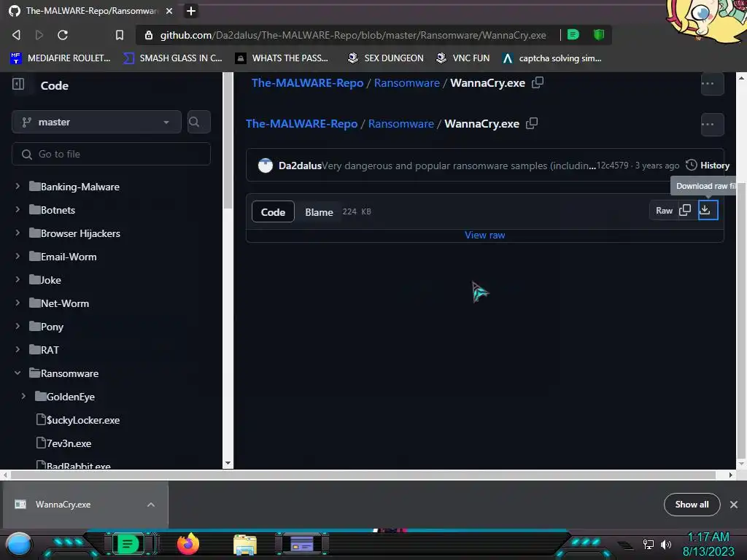This screenshot has height=560, width=747.
Task: Go back with the browser back arrow
Action: coord(16,35)
